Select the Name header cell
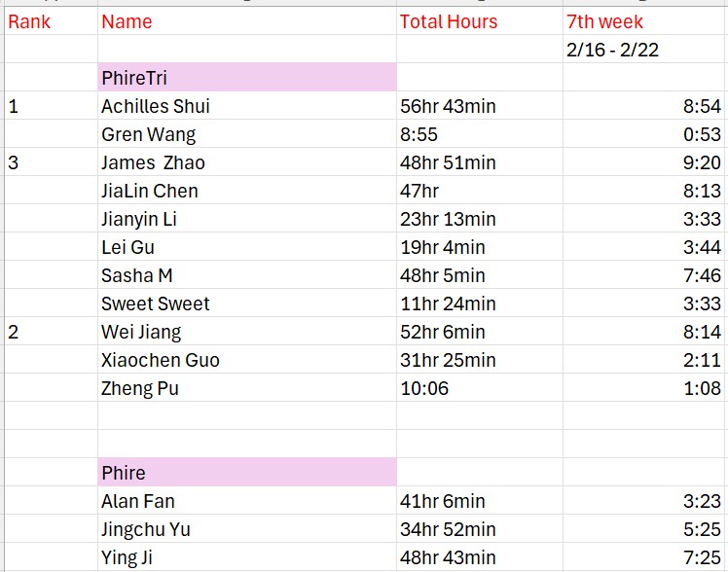The width and height of the screenshot is (728, 572). [x=247, y=21]
